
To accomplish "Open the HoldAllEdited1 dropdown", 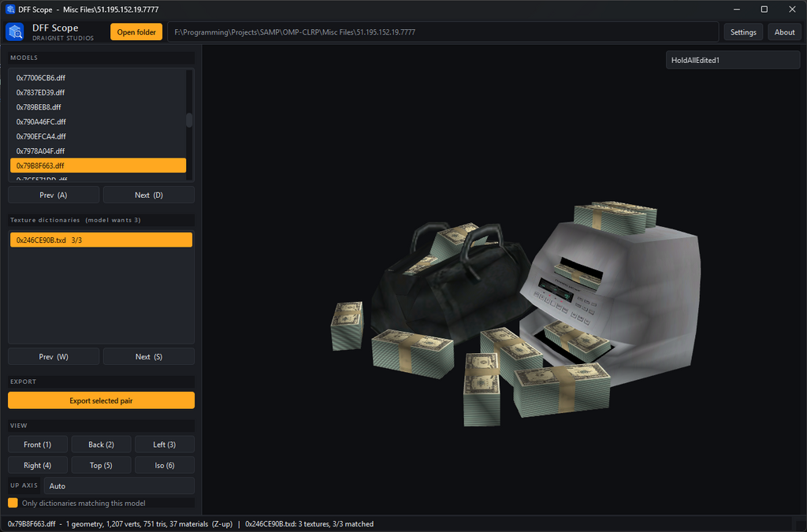I will (x=732, y=60).
